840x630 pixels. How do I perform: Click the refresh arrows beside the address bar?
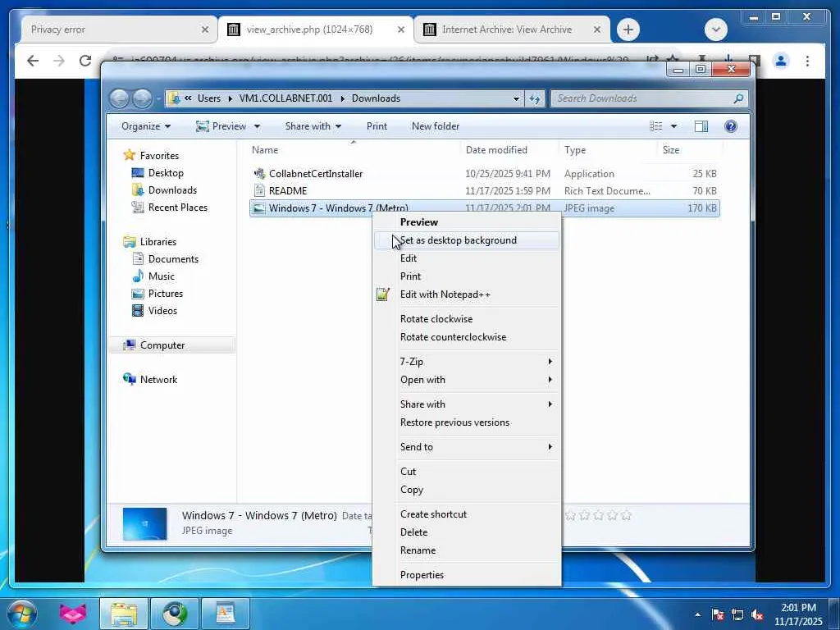click(535, 98)
